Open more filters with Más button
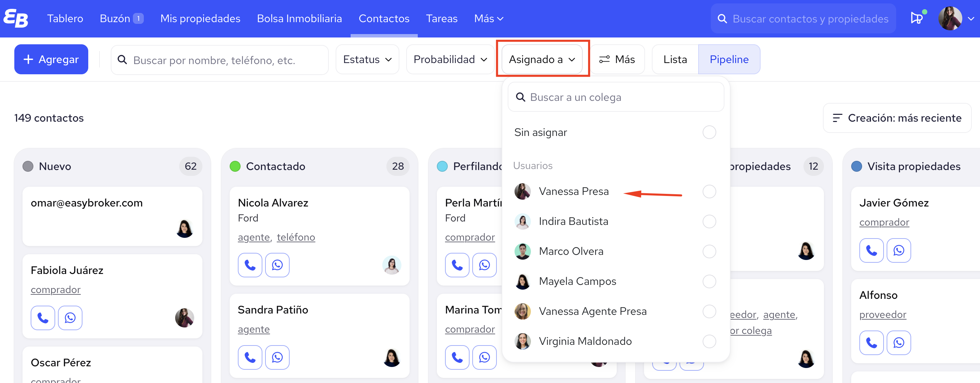Viewport: 980px width, 383px height. [617, 59]
